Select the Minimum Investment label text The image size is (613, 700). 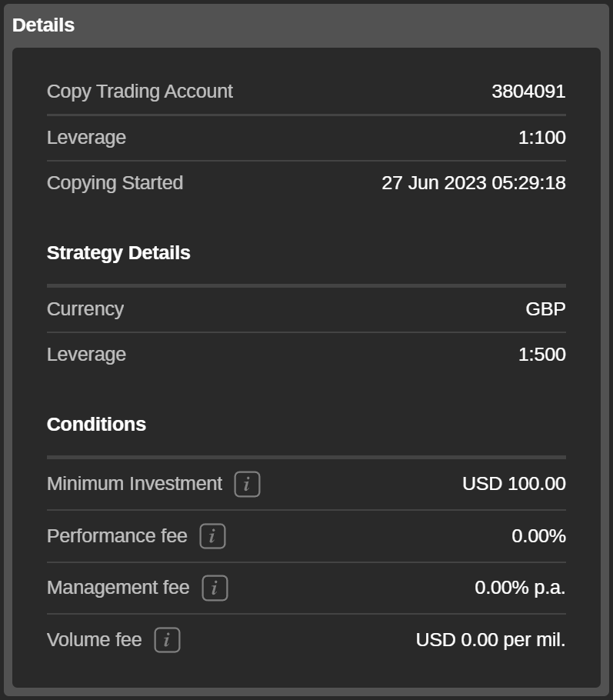tap(134, 484)
